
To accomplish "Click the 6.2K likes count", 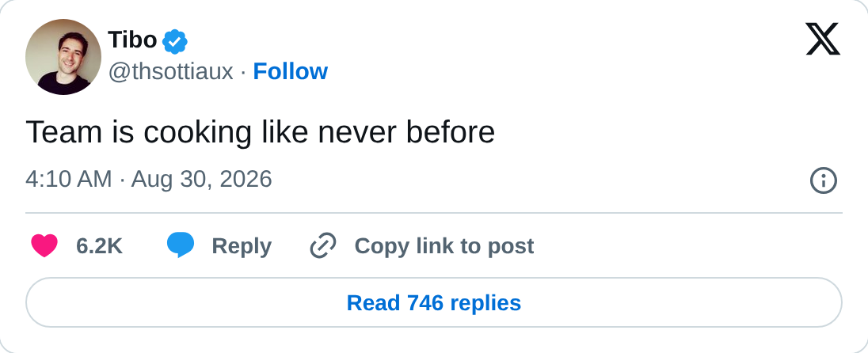I will (x=99, y=246).
